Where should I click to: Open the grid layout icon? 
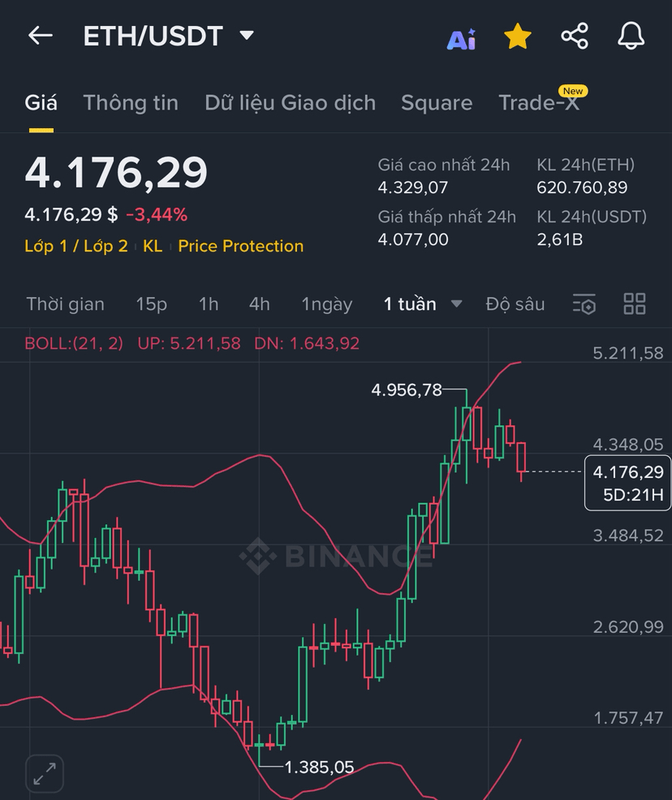coord(634,304)
